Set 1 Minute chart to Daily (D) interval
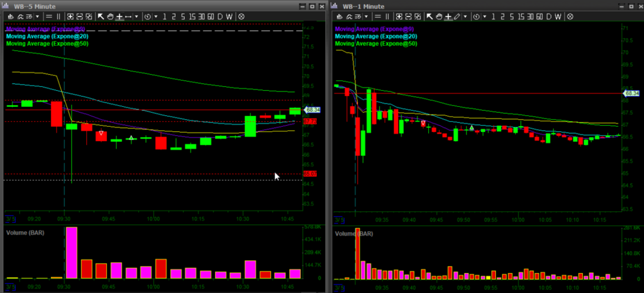Viewport: 644px width, 293px height. coord(547,16)
